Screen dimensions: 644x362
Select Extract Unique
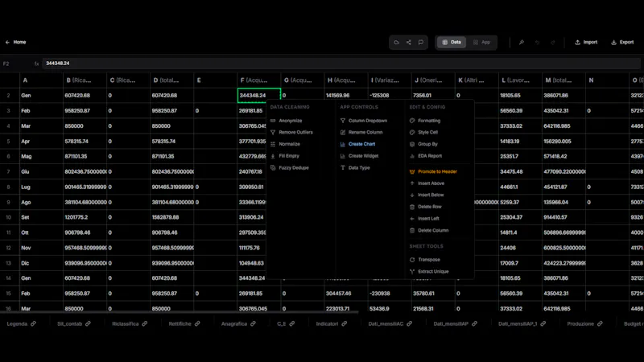(x=433, y=272)
